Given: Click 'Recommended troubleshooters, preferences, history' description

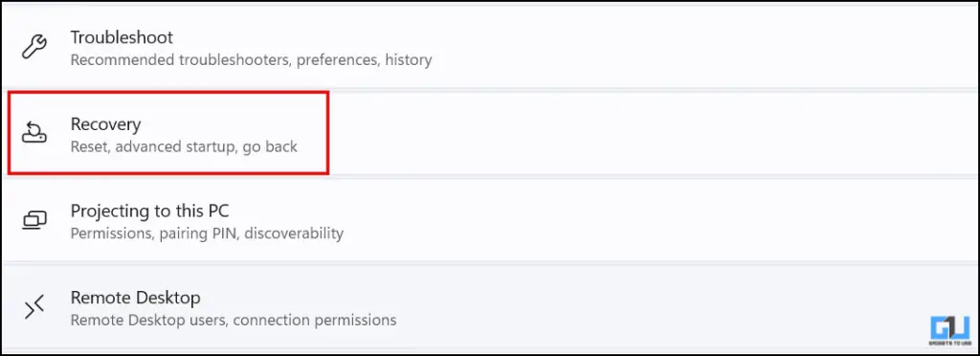Looking at the screenshot, I should (251, 60).
